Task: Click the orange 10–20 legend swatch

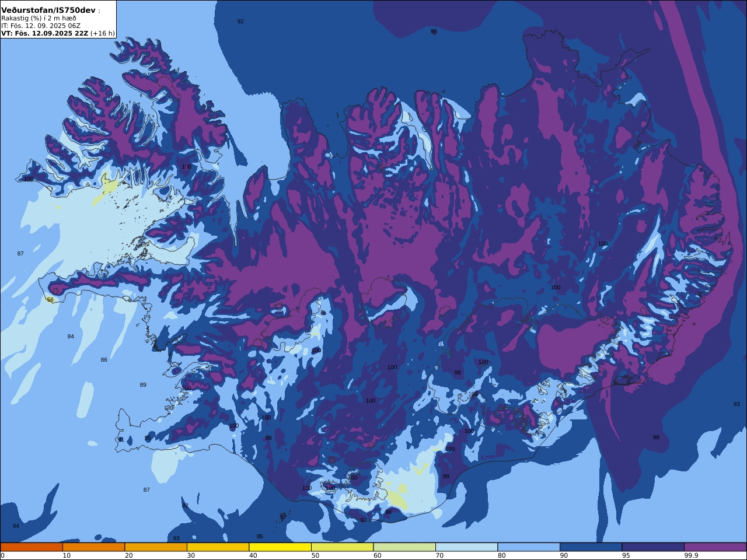Action: click(x=93, y=547)
